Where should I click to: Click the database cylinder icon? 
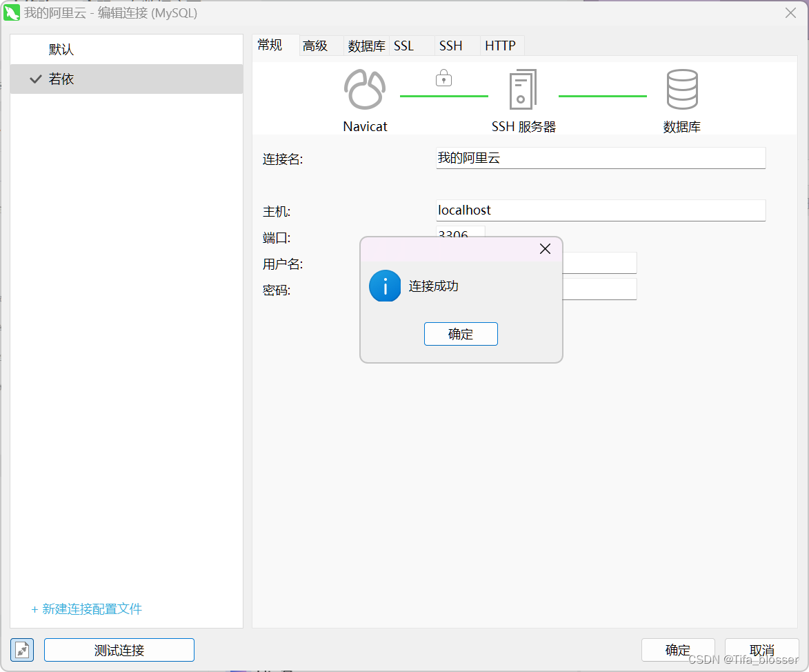682,89
